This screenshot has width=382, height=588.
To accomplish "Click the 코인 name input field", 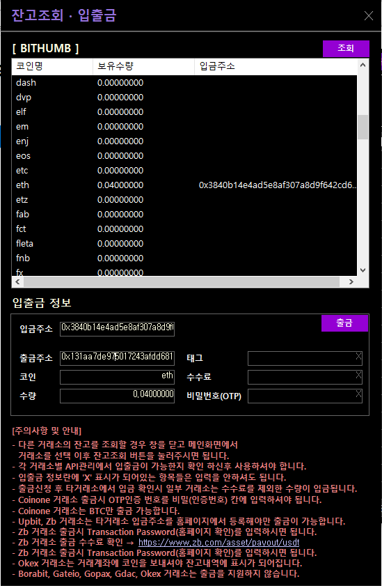I will [117, 376].
